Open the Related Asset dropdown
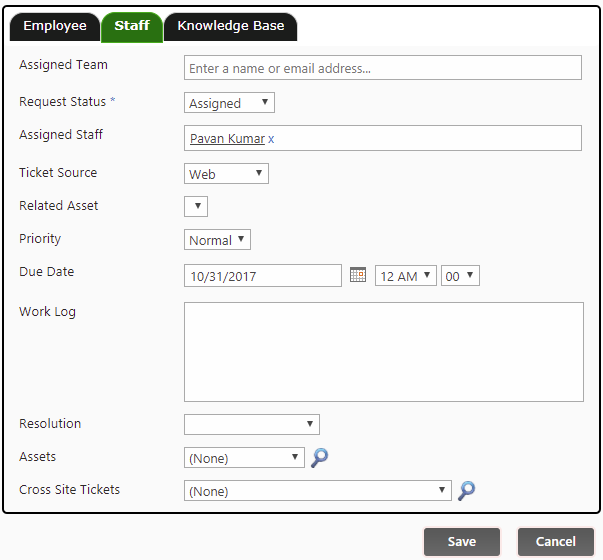This screenshot has height=560, width=603. (x=196, y=207)
